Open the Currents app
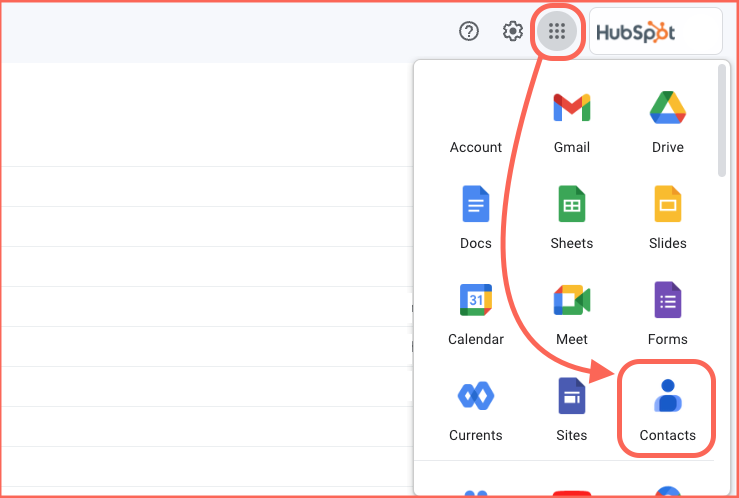 pyautogui.click(x=475, y=396)
